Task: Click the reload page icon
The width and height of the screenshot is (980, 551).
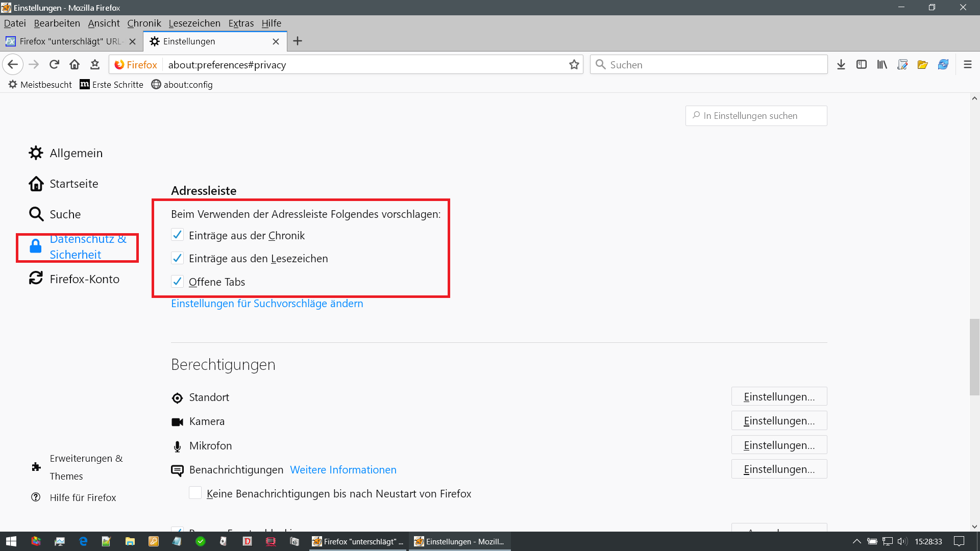Action: pos(54,64)
